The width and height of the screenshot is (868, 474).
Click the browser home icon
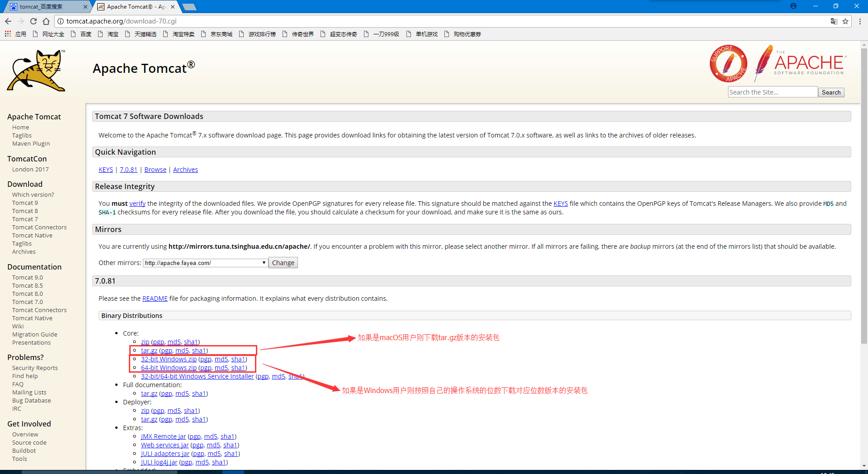click(46, 21)
